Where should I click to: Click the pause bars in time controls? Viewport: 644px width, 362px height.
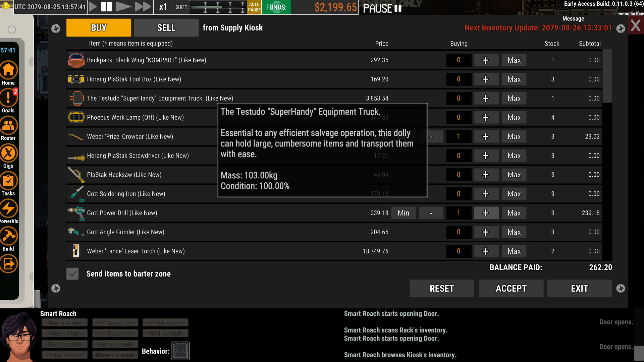[106, 7]
